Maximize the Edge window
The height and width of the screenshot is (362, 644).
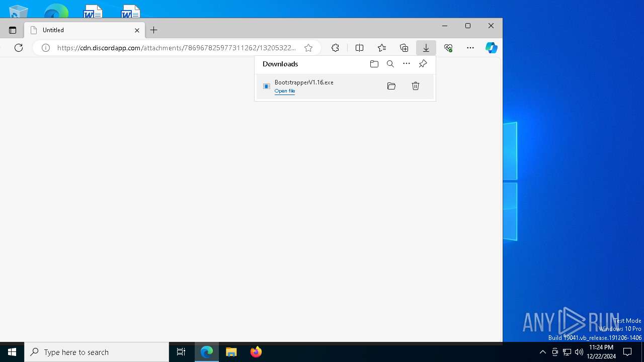click(x=468, y=26)
